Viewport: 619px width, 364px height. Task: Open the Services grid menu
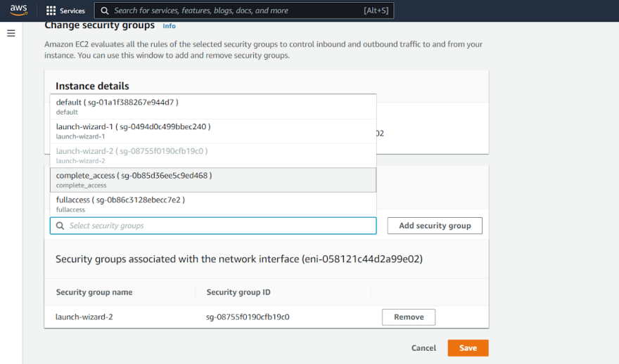coord(51,11)
